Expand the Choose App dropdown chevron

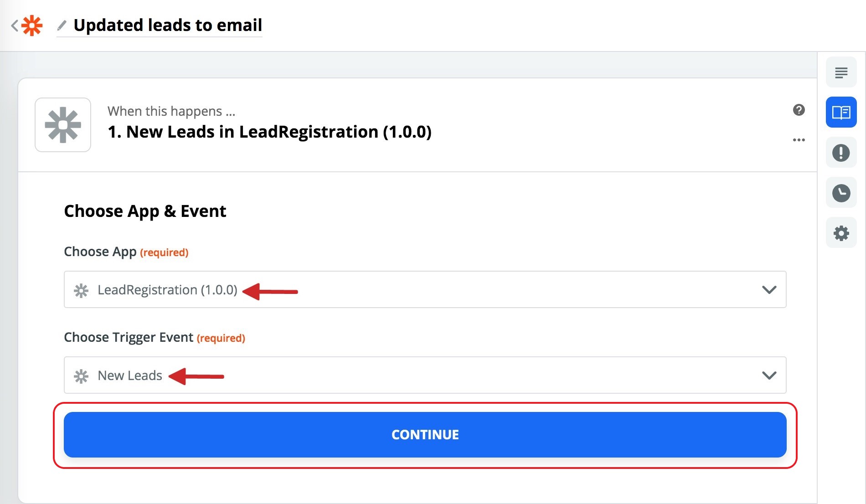[769, 290]
